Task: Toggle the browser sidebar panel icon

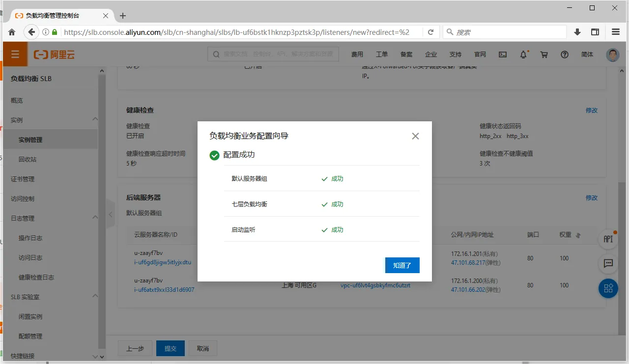Action: click(x=595, y=32)
